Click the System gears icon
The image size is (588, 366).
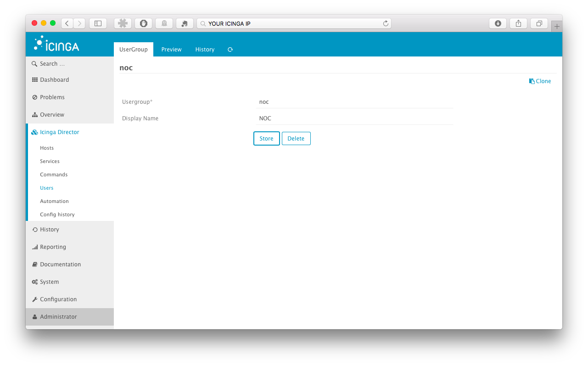(35, 282)
